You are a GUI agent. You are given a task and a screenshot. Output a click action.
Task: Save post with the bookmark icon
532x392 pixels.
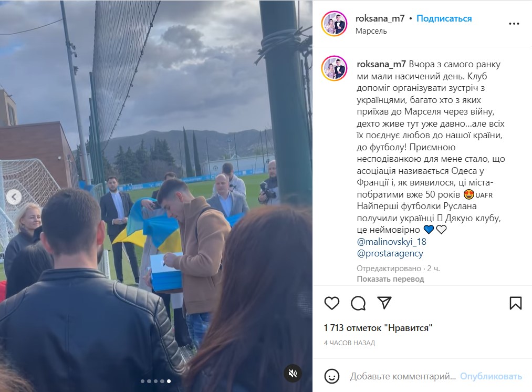click(515, 303)
